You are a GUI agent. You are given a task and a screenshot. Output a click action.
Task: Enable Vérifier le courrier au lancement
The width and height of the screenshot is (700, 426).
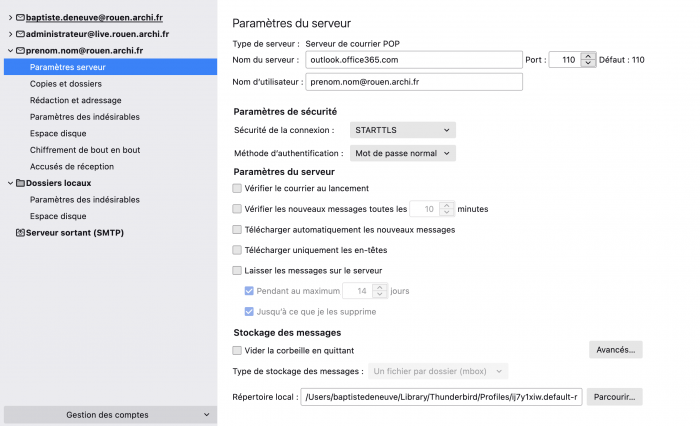[237, 188]
